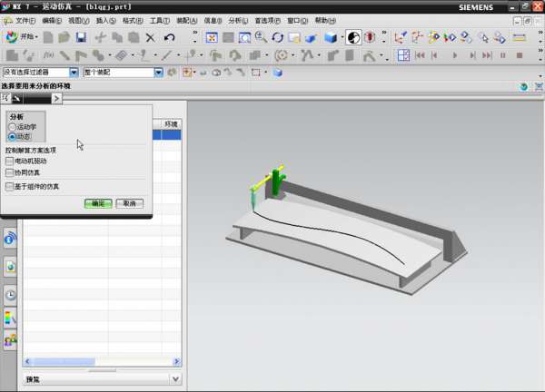
Task: Click the fast-forward to last step button
Action: coord(487,55)
